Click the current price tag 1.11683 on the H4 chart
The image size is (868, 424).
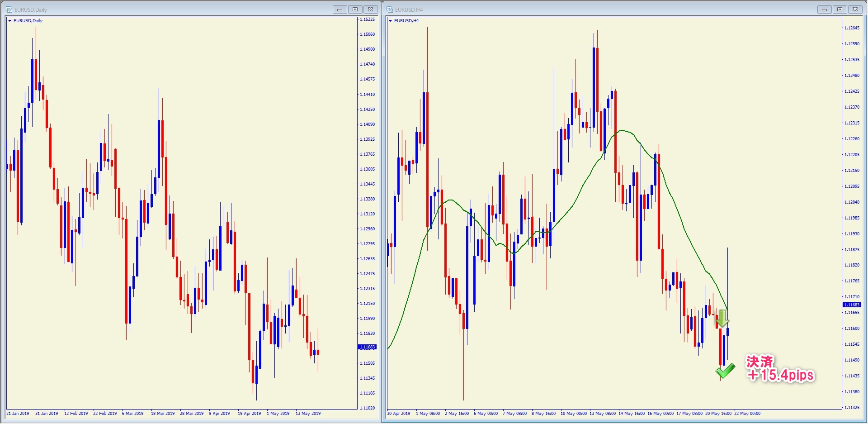[852, 305]
